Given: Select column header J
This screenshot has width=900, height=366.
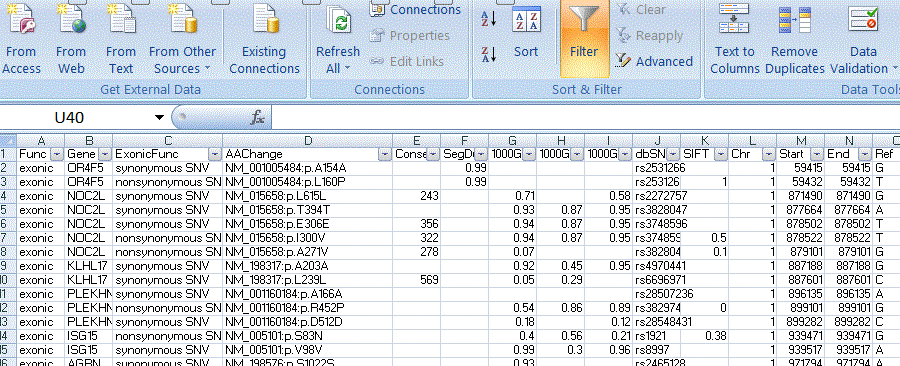Looking at the screenshot, I should click(x=657, y=141).
